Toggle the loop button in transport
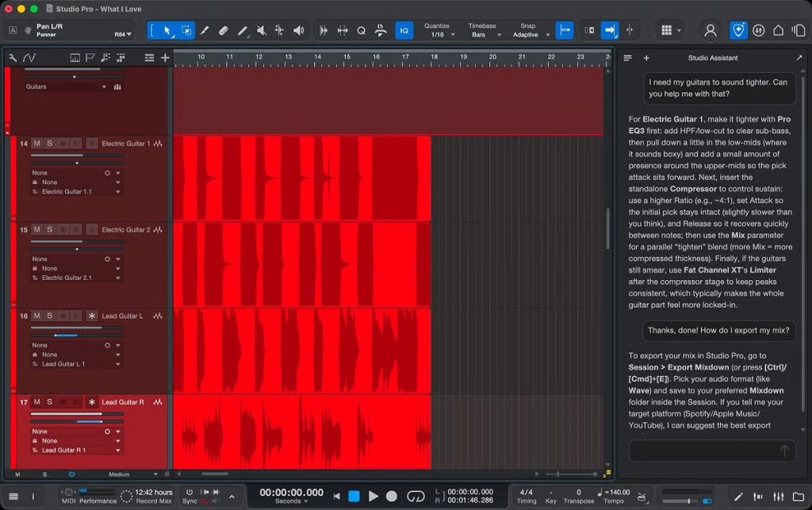Viewport: 812px width, 510px height. pyautogui.click(x=416, y=496)
